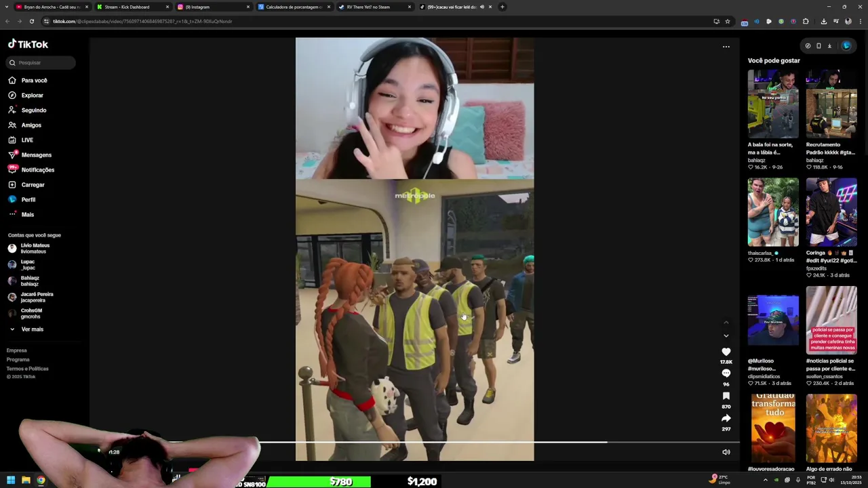Open the taskbar clock 20:53

click(850, 481)
